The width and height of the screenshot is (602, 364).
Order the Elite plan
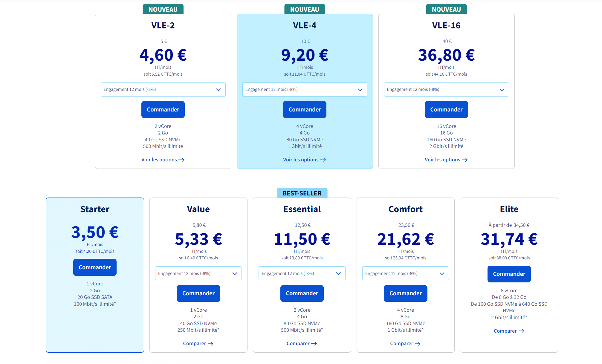pyautogui.click(x=509, y=274)
